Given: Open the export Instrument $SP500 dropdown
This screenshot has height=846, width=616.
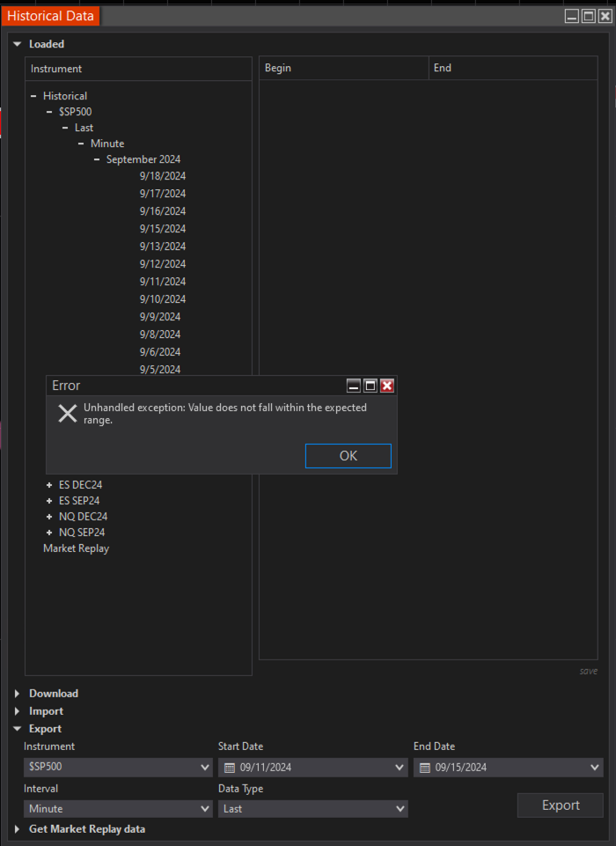Looking at the screenshot, I should (x=118, y=767).
